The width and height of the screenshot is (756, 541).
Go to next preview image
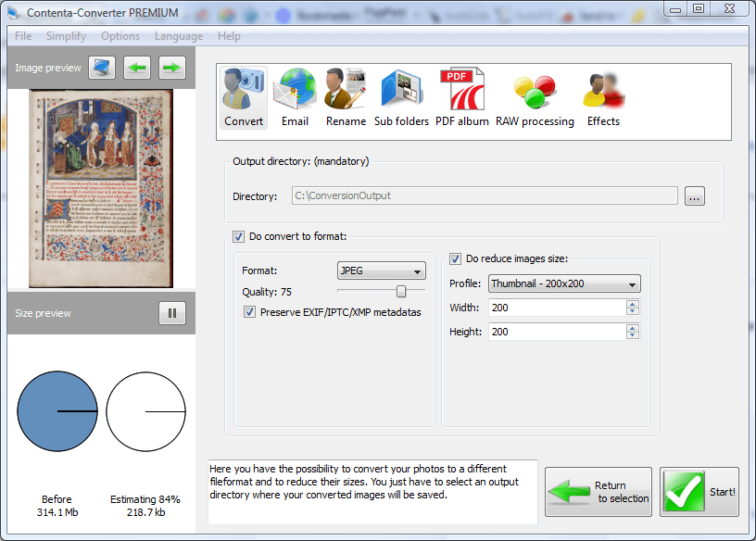171,67
